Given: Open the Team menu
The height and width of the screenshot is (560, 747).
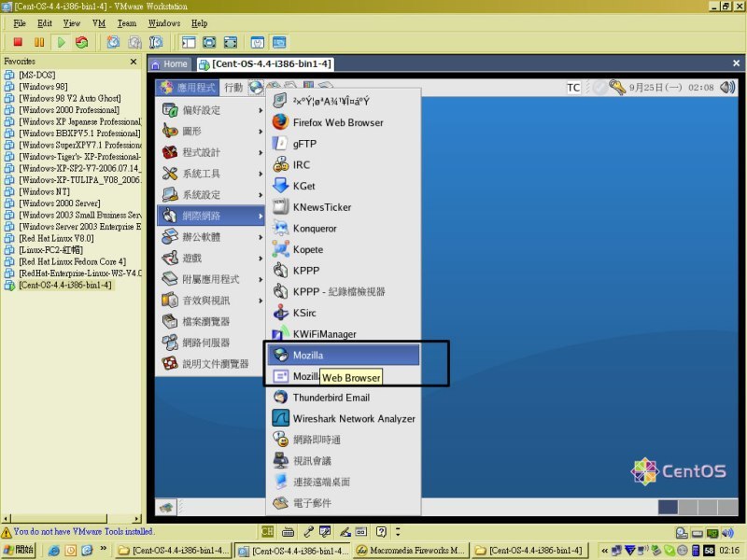Looking at the screenshot, I should pyautogui.click(x=127, y=23).
